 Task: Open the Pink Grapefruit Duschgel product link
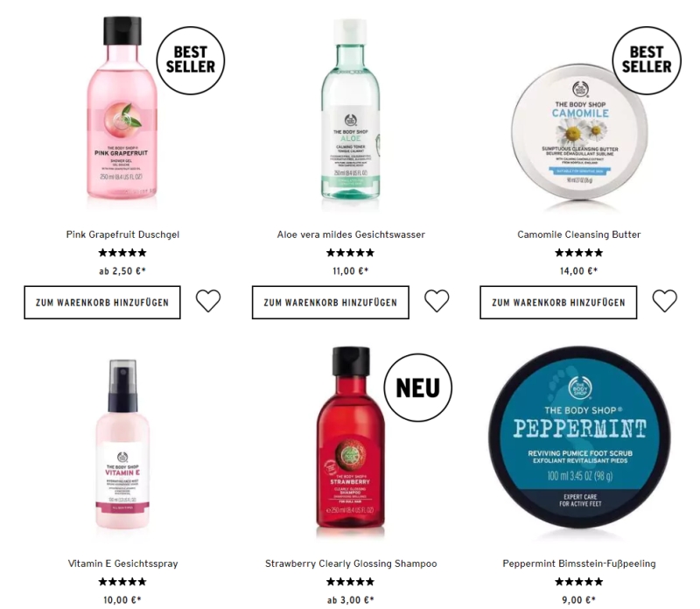[122, 234]
